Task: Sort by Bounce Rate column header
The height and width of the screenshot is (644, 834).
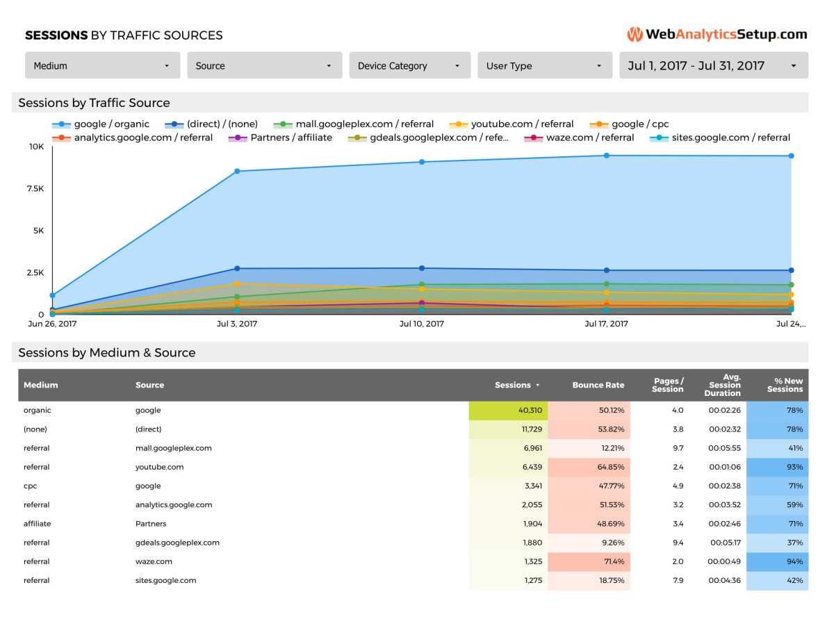Action: (x=598, y=385)
